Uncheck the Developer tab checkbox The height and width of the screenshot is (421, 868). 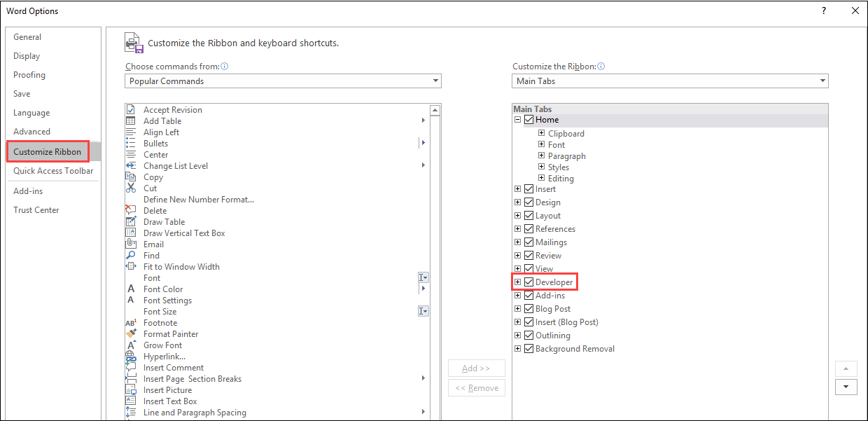tap(528, 282)
